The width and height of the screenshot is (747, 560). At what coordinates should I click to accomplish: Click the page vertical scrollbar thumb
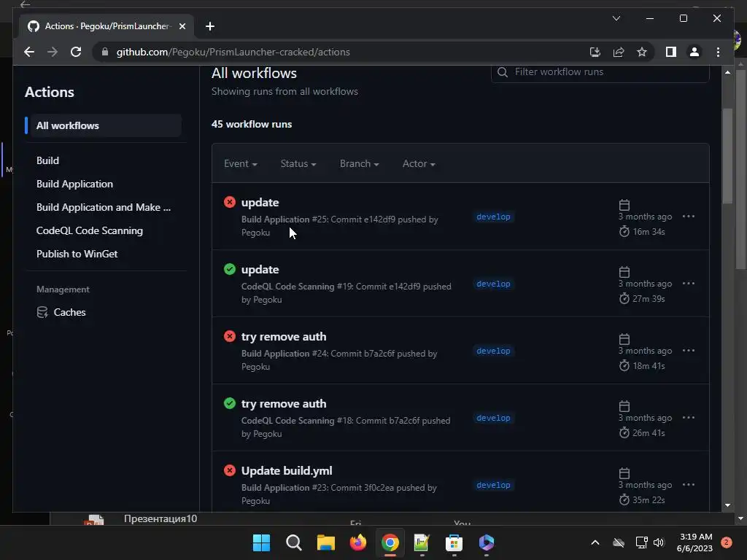(x=727, y=156)
